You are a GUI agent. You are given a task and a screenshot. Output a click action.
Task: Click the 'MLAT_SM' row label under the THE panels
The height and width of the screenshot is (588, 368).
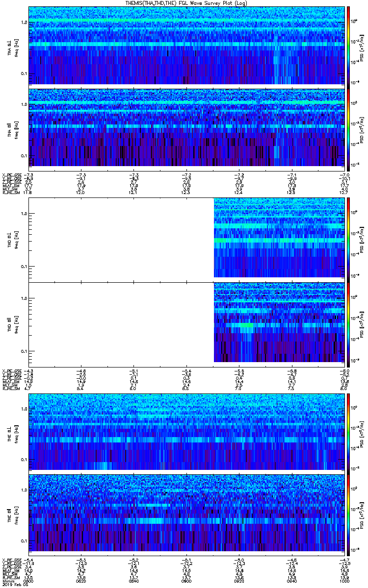10,571
